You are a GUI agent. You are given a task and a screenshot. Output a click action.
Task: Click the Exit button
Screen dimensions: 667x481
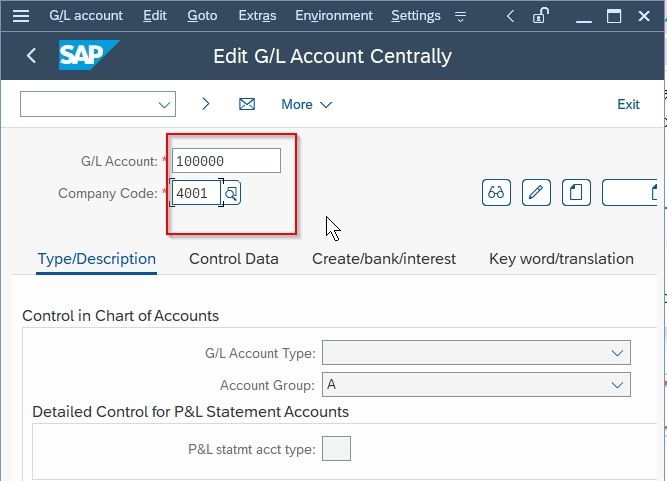(628, 105)
